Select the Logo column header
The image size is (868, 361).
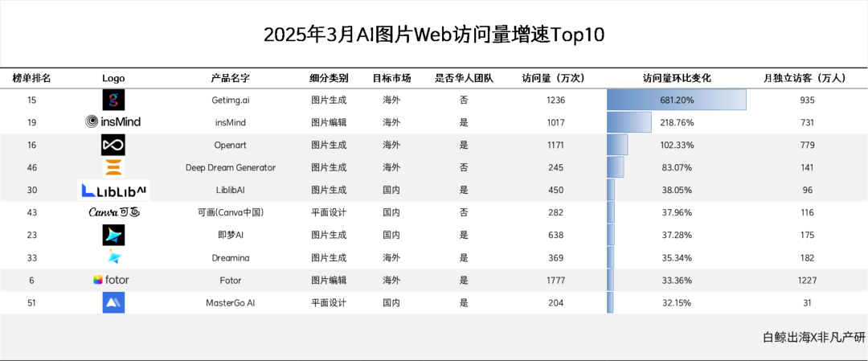click(113, 78)
